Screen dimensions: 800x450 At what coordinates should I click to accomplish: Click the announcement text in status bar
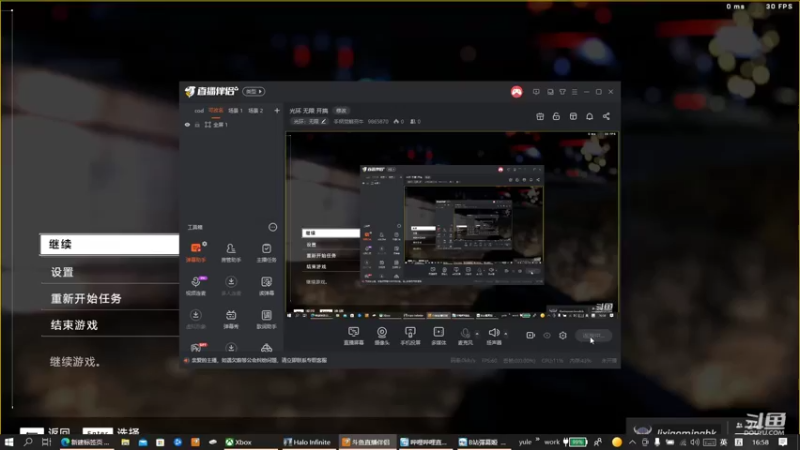click(x=259, y=360)
